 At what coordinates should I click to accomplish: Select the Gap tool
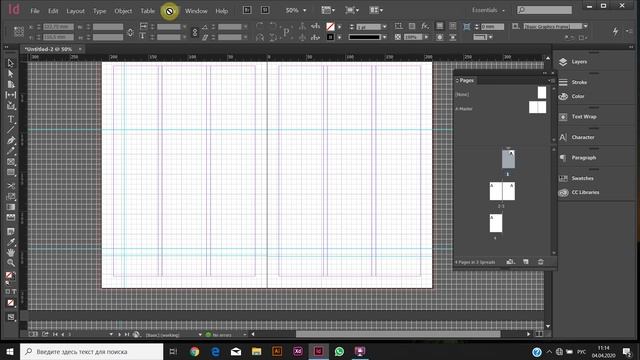click(11, 95)
